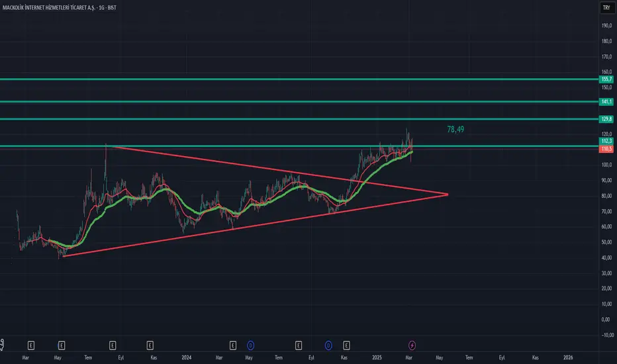Select the 155,7 horizontal line price label

click(606, 79)
